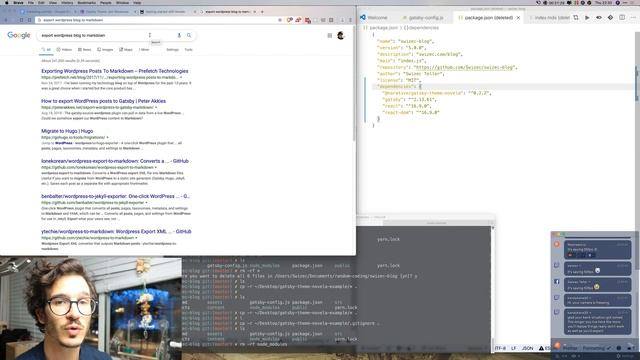Select the Images search tab

tap(105, 50)
